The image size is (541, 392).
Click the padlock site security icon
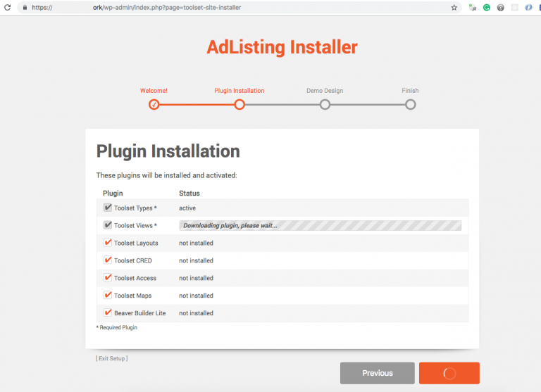(25, 7)
